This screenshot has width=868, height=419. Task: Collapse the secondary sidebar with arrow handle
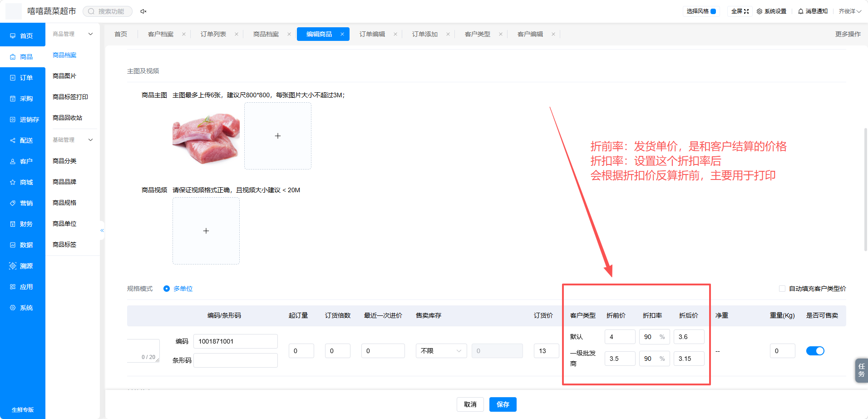coord(102,230)
